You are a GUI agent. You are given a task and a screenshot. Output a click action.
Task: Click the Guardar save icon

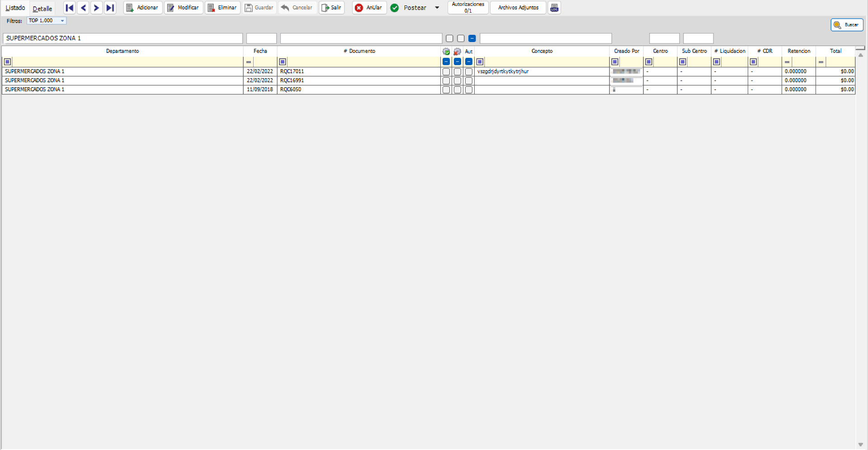[x=249, y=8]
